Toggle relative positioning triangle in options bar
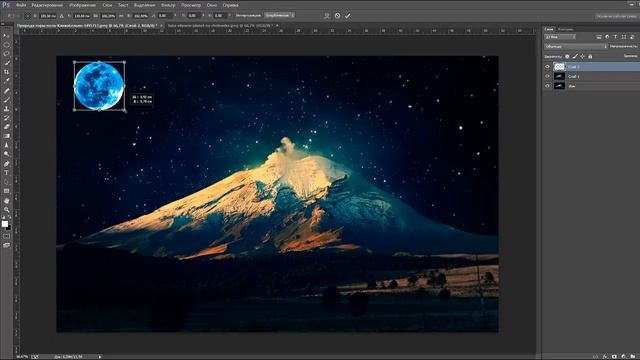640x360 pixels. coord(62,16)
